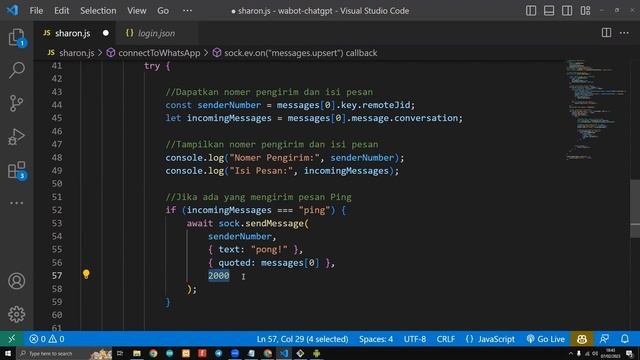Open the Search view in activity bar
This screenshot has width=640, height=360.
pyautogui.click(x=17, y=70)
